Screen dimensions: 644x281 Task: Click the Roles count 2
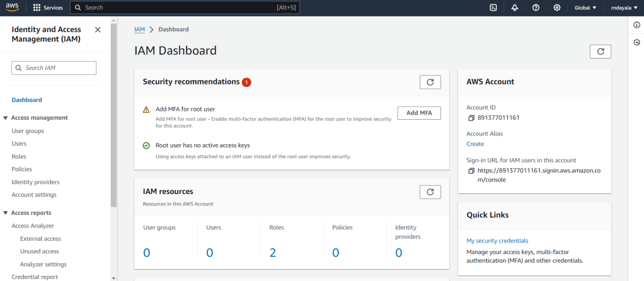[x=273, y=253]
